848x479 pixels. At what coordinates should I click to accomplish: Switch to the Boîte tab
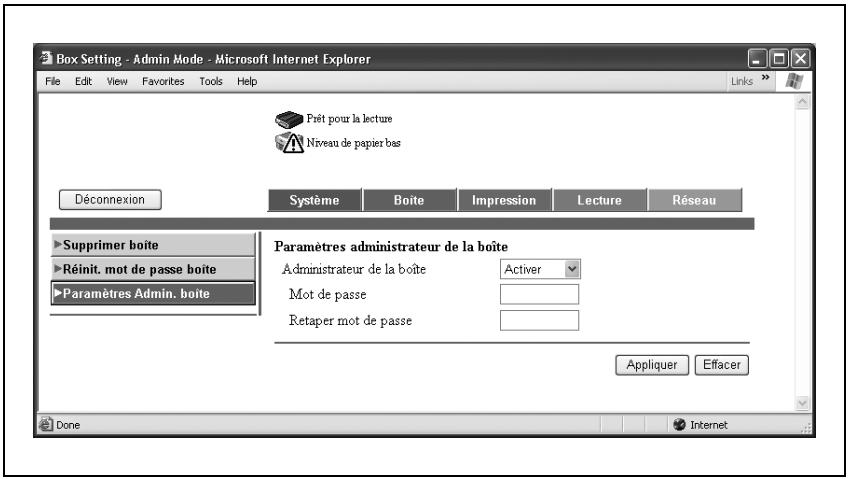[x=409, y=200]
